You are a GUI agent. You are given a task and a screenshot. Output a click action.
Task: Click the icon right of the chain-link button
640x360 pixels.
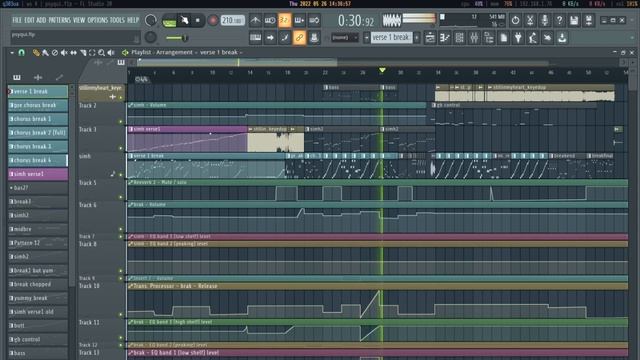point(314,38)
